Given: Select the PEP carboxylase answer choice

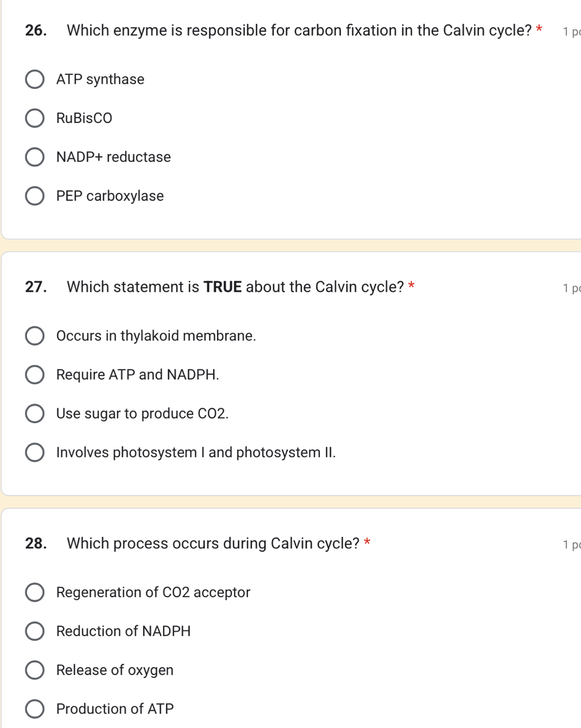Looking at the screenshot, I should 34,196.
